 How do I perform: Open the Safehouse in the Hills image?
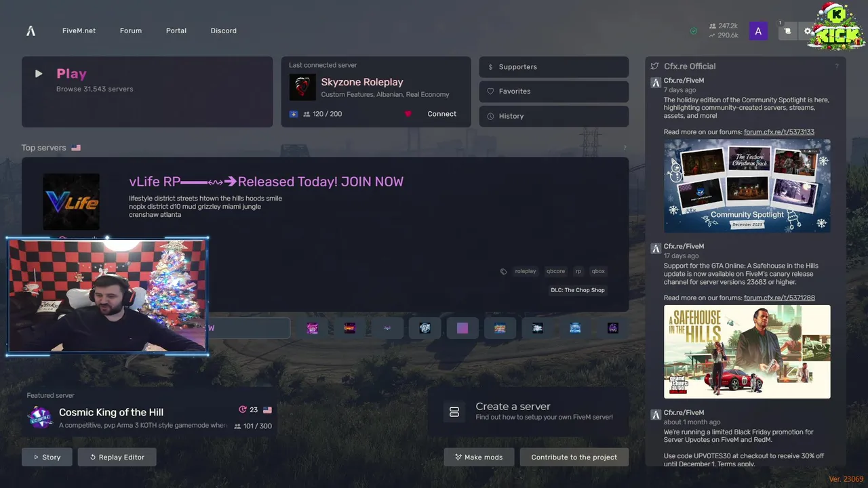[x=747, y=352]
